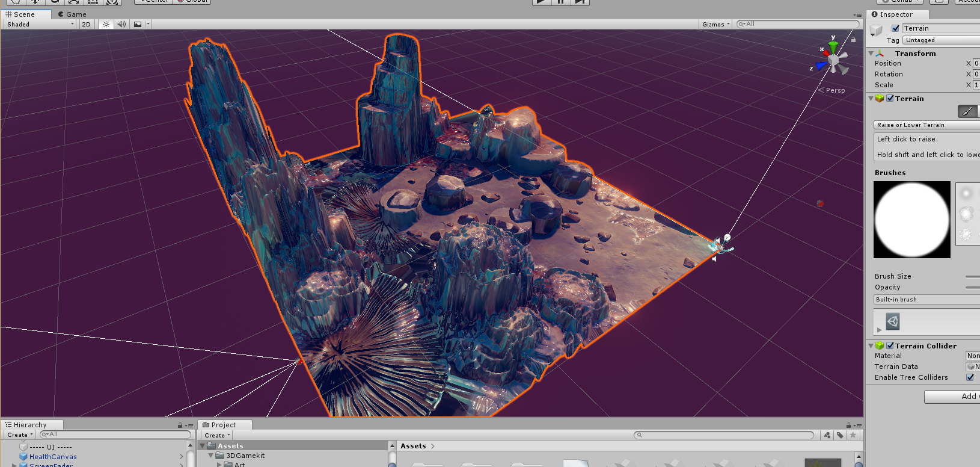Lock the Hierarchy panel
980x467 pixels.
(x=180, y=425)
